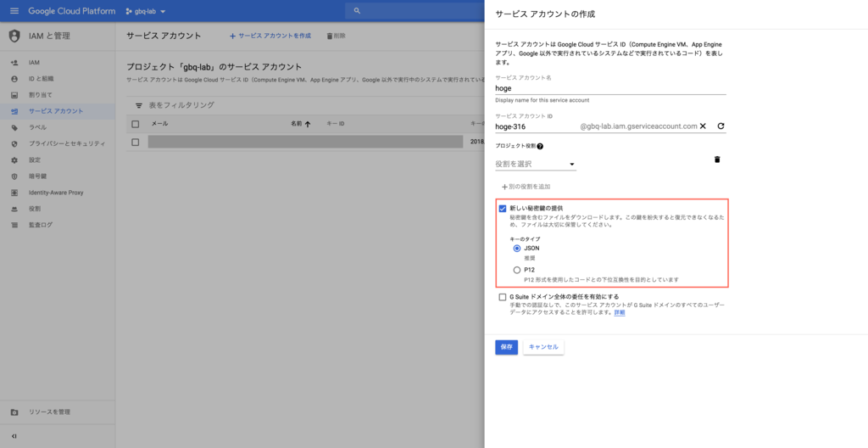Click the 'キャンセル' cancel button
The height and width of the screenshot is (448, 868).
[543, 347]
